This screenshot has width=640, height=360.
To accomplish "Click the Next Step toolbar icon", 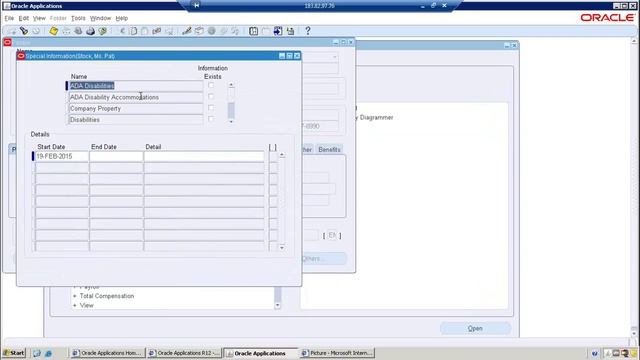I will pyautogui.click(x=66, y=31).
